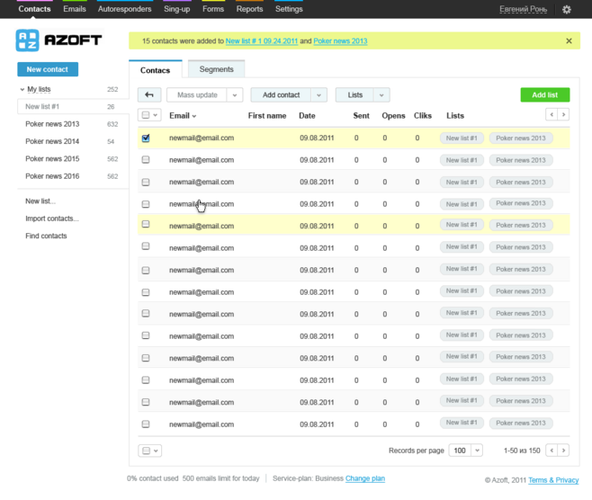
Task: Open the Emails top menu
Action: point(74,9)
